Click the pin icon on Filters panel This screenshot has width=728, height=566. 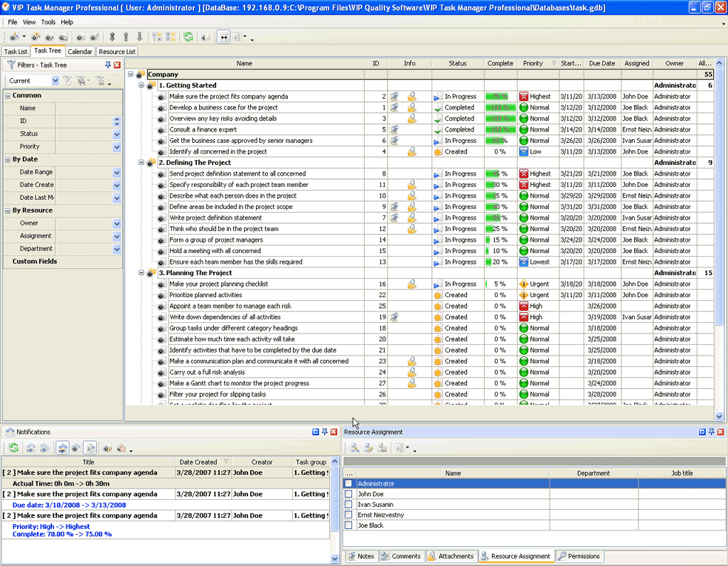(x=108, y=65)
